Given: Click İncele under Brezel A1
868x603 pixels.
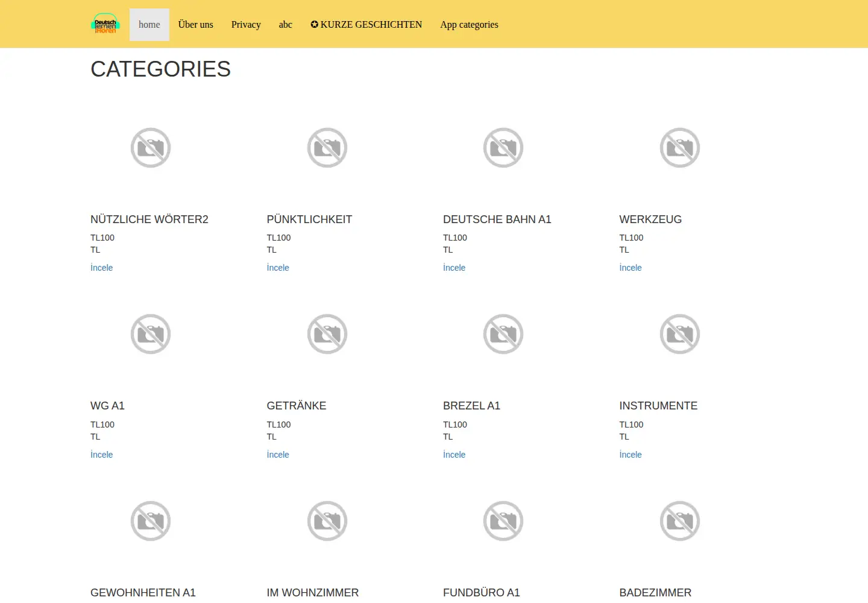Looking at the screenshot, I should coord(454,455).
